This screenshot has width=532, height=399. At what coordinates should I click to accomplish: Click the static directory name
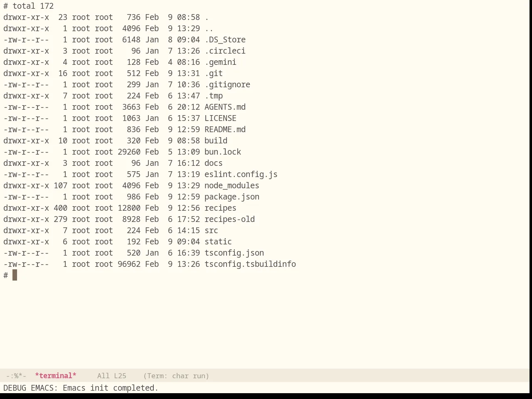click(218, 241)
